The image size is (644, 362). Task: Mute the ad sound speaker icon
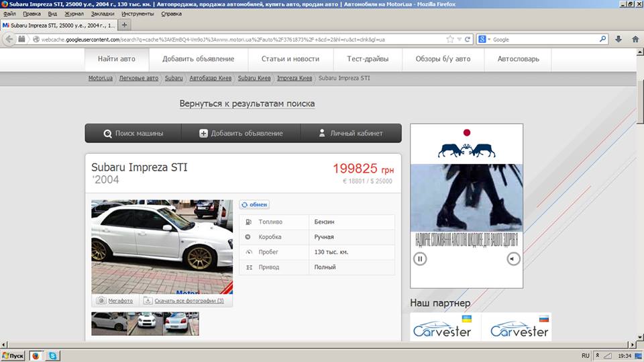(x=513, y=259)
